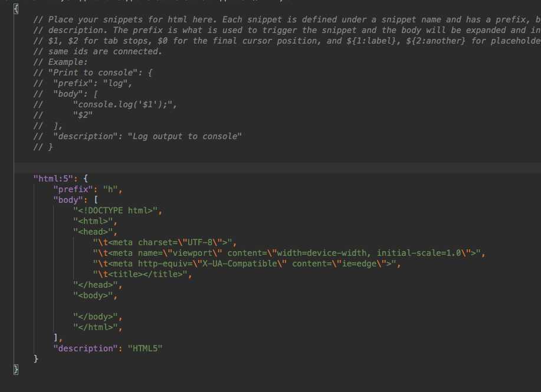Click the "</body>" closing tag string
Viewport: 541px width, 392px height.
pos(98,317)
